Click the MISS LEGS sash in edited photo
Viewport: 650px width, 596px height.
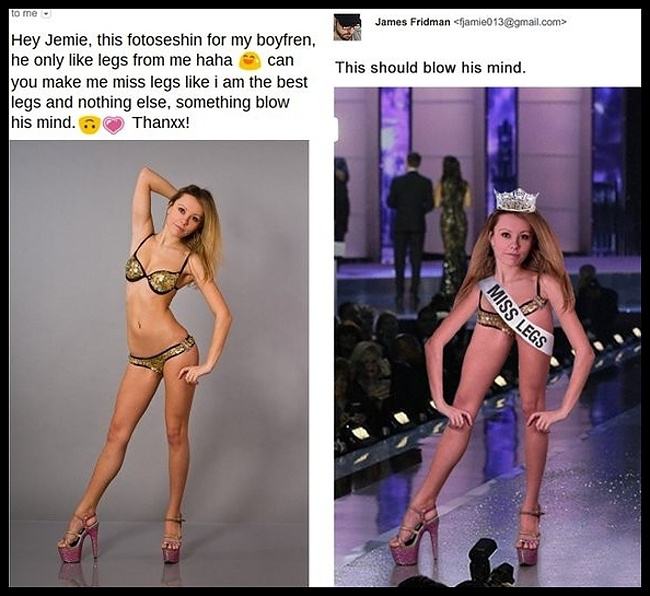pos(516,315)
